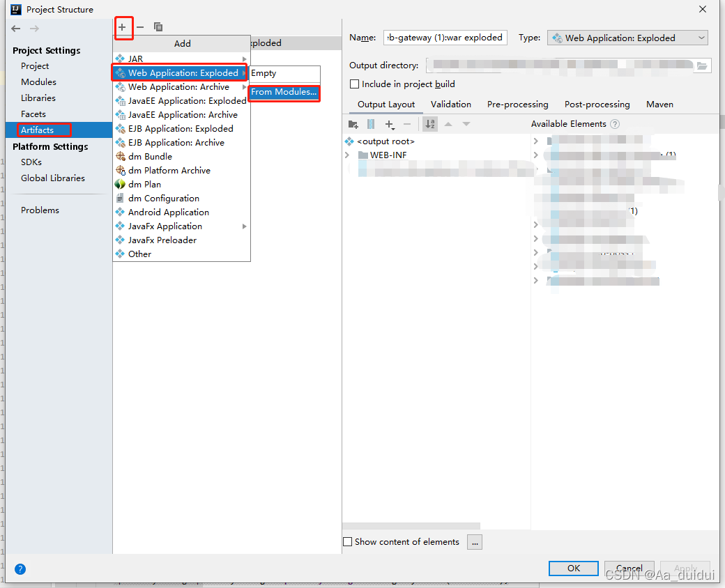Select dm Configuration menu item
This screenshot has width=725, height=588.
[181, 198]
